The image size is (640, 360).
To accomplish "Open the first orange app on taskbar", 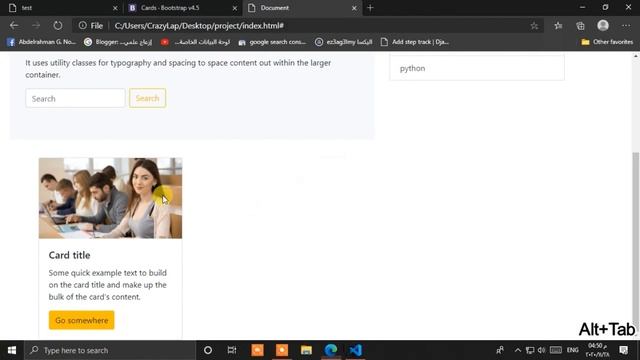I will coord(257,350).
